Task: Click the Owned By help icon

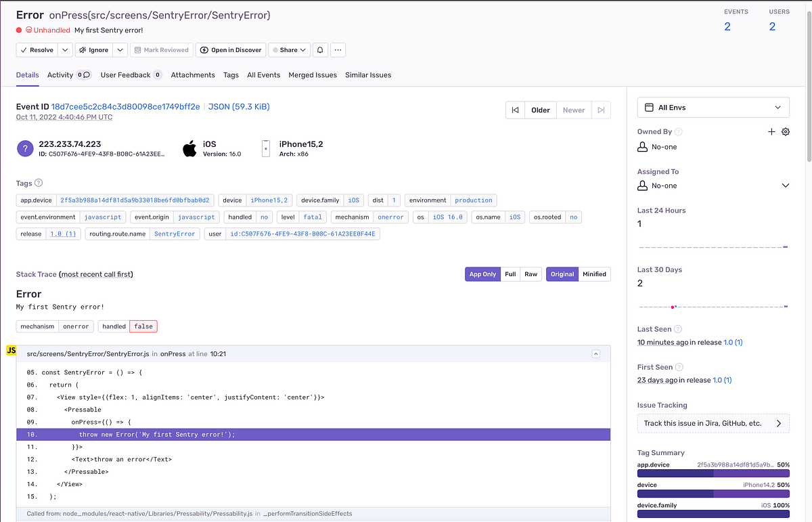Action: point(679,132)
